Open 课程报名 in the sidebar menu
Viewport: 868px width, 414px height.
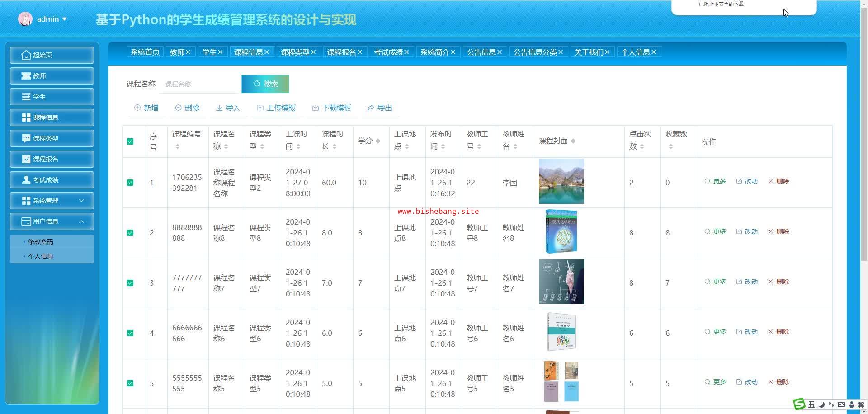pyautogui.click(x=52, y=159)
